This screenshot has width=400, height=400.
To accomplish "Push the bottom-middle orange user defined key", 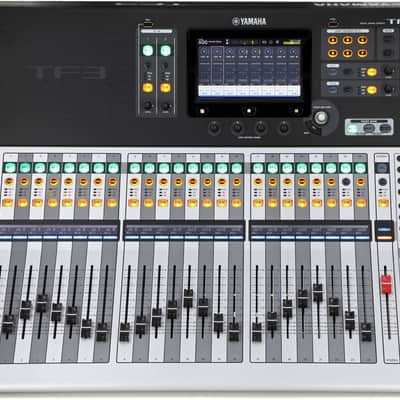I will pos(347,53).
